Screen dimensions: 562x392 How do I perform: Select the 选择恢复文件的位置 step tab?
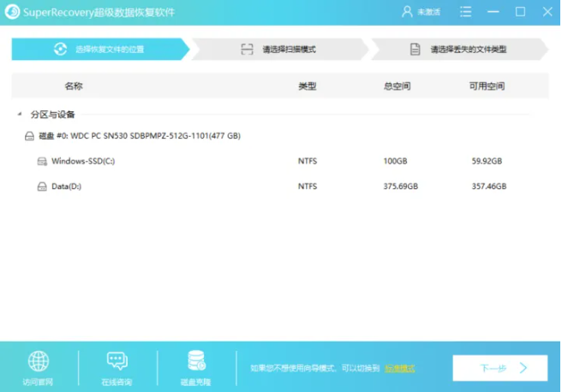pyautogui.click(x=99, y=50)
